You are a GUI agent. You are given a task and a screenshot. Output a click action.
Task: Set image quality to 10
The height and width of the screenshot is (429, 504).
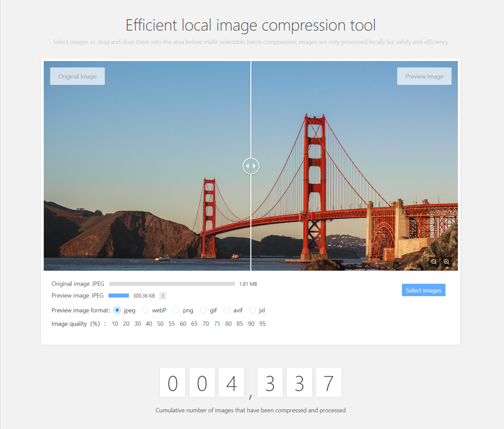click(115, 324)
